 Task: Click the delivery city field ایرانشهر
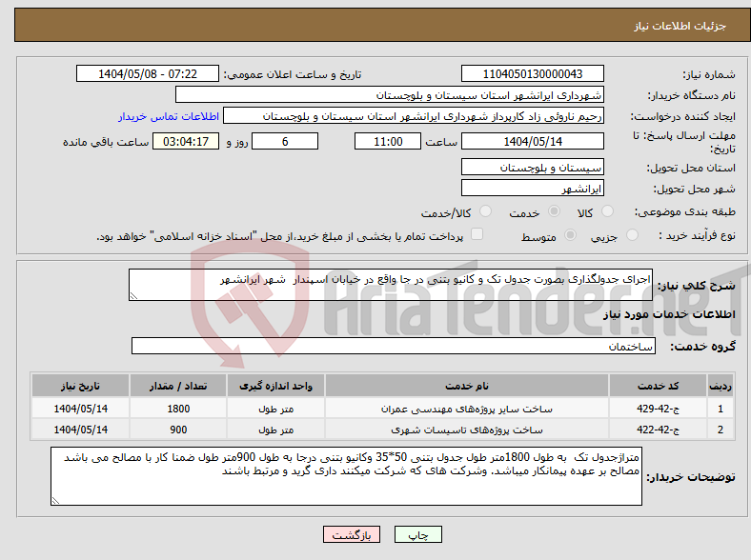pyautogui.click(x=533, y=188)
